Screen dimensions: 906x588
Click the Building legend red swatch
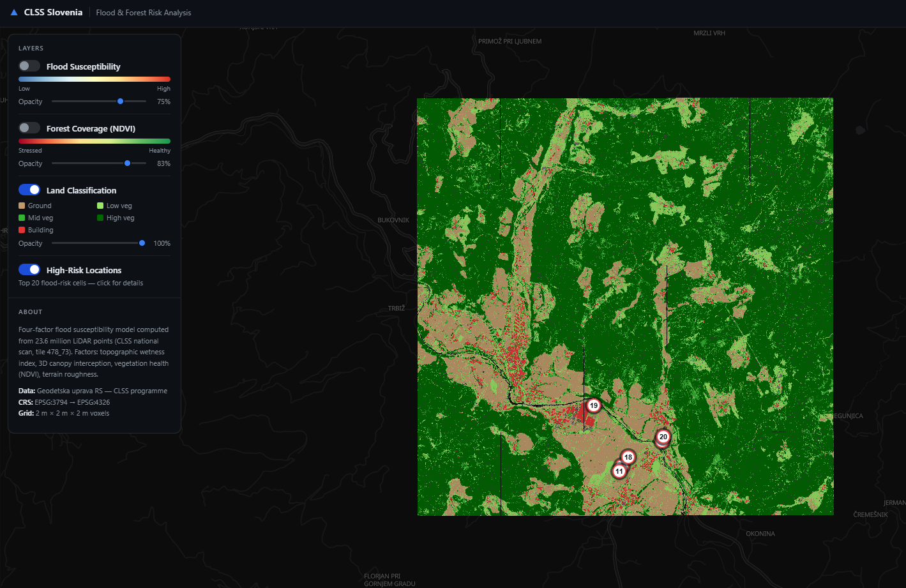tap(22, 230)
